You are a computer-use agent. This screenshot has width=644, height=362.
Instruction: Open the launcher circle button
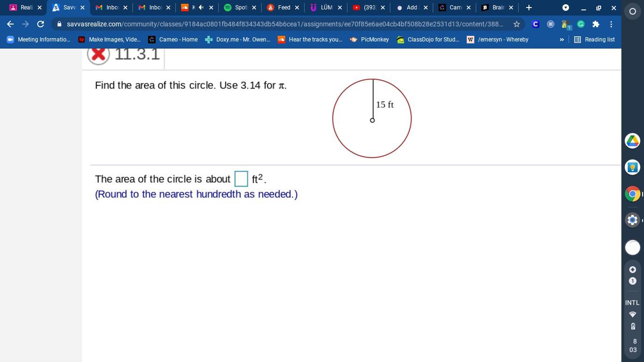pyautogui.click(x=633, y=11)
